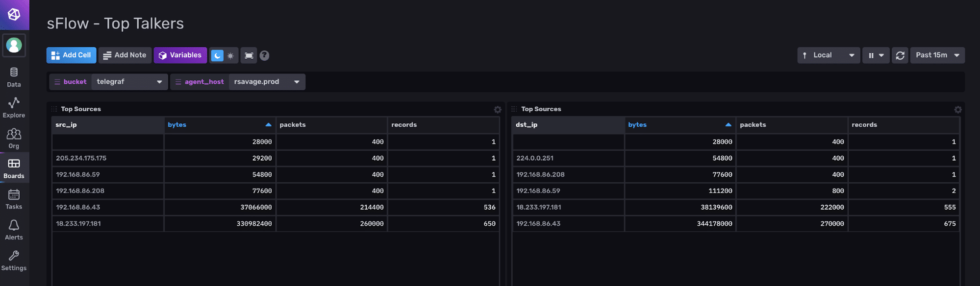Click the bytes value 37066000
The height and width of the screenshot is (286, 980).
pyautogui.click(x=256, y=207)
